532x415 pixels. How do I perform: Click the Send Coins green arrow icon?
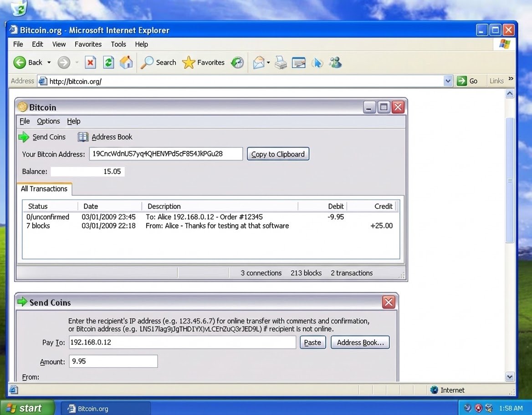(x=24, y=137)
